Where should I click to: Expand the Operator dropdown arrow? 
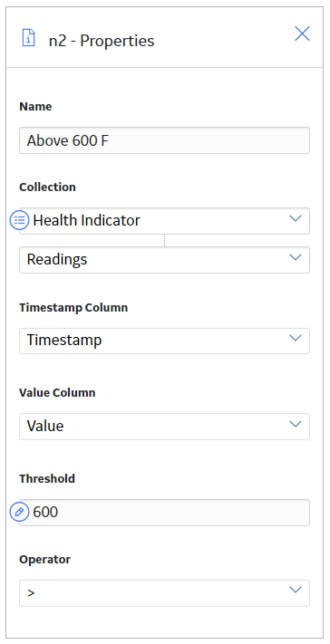coord(296,591)
